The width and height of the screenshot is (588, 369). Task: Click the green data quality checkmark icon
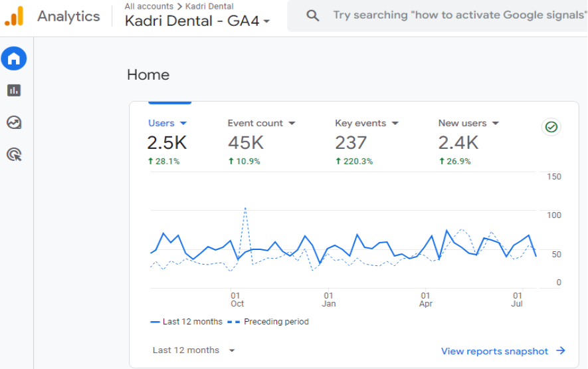click(x=551, y=127)
